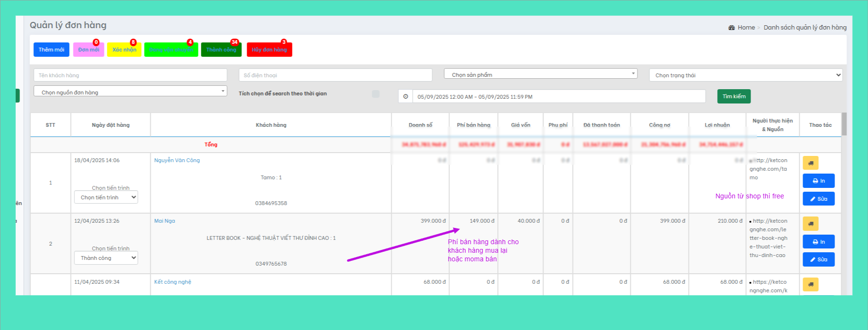Click the yellow truck icon for Kết công nghệ's order

[x=810, y=285]
